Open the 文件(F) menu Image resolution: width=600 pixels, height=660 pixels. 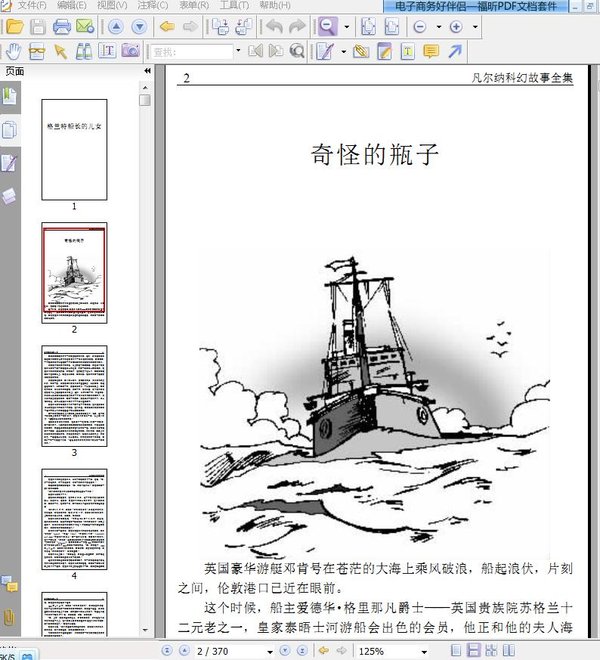[32, 5]
